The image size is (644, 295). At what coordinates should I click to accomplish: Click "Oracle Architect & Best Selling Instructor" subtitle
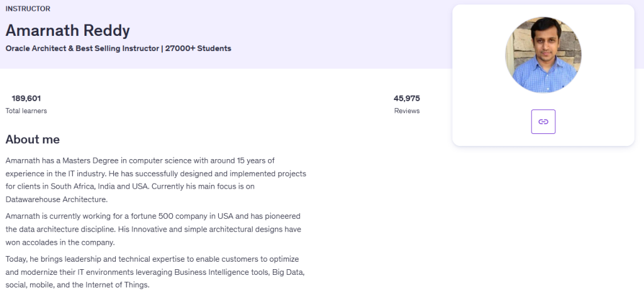tap(82, 48)
